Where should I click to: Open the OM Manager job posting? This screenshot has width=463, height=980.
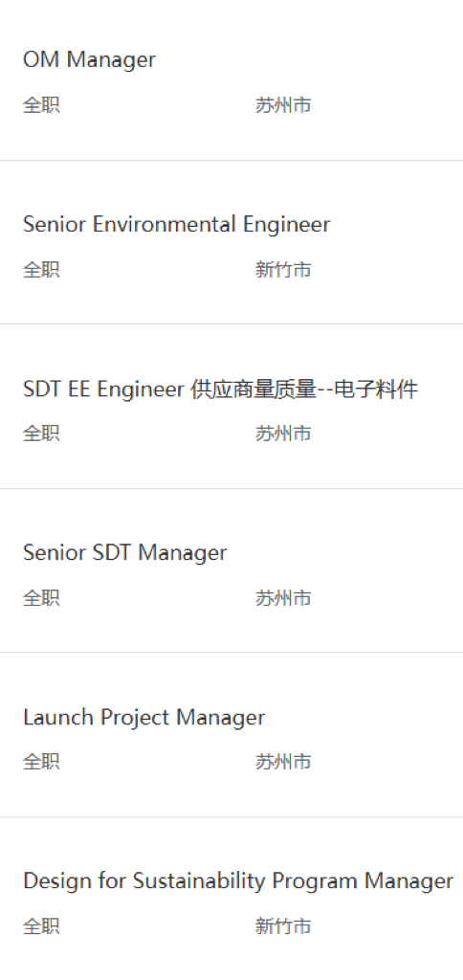pyautogui.click(x=89, y=60)
